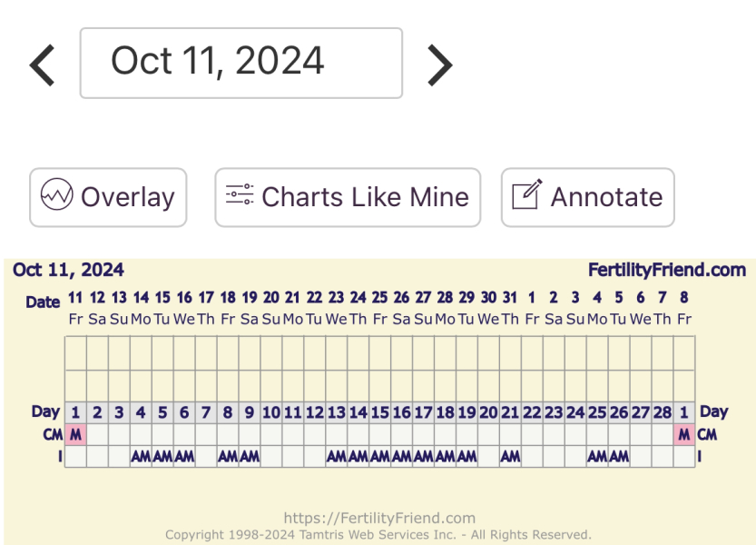
Task: Open the Oct 11, 2024 date field
Action: click(x=241, y=63)
